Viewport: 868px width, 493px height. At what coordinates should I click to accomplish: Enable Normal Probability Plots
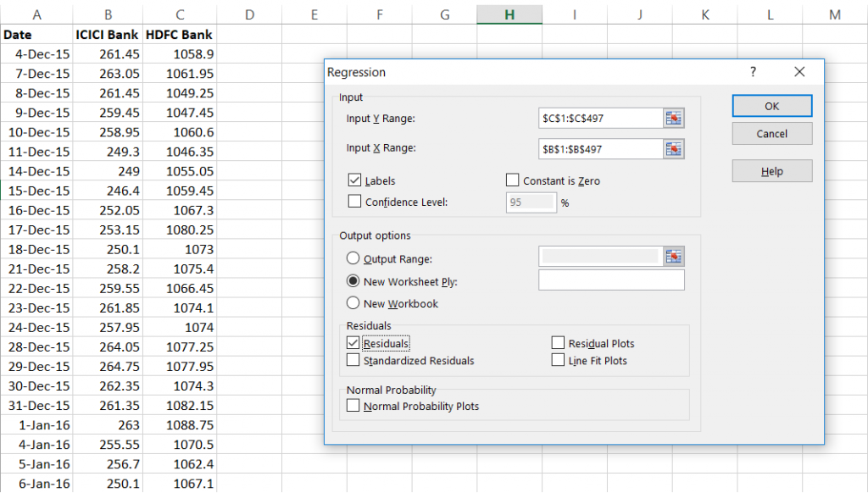coord(353,405)
